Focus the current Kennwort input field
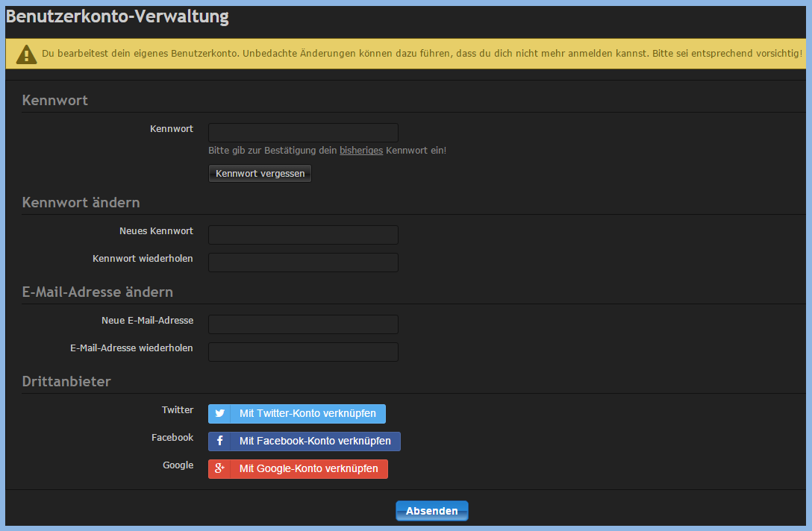 pyautogui.click(x=303, y=133)
